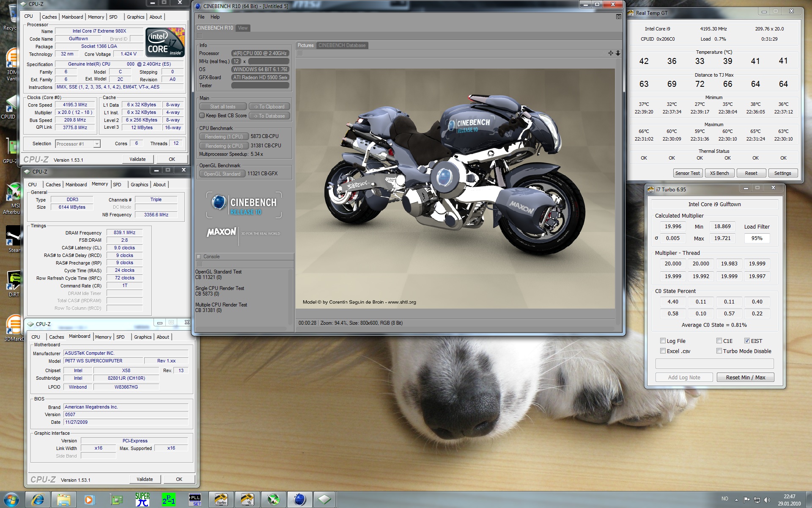Click Show Desktop strip at taskbar end
Viewport: 812px width, 508px height.
click(809, 500)
